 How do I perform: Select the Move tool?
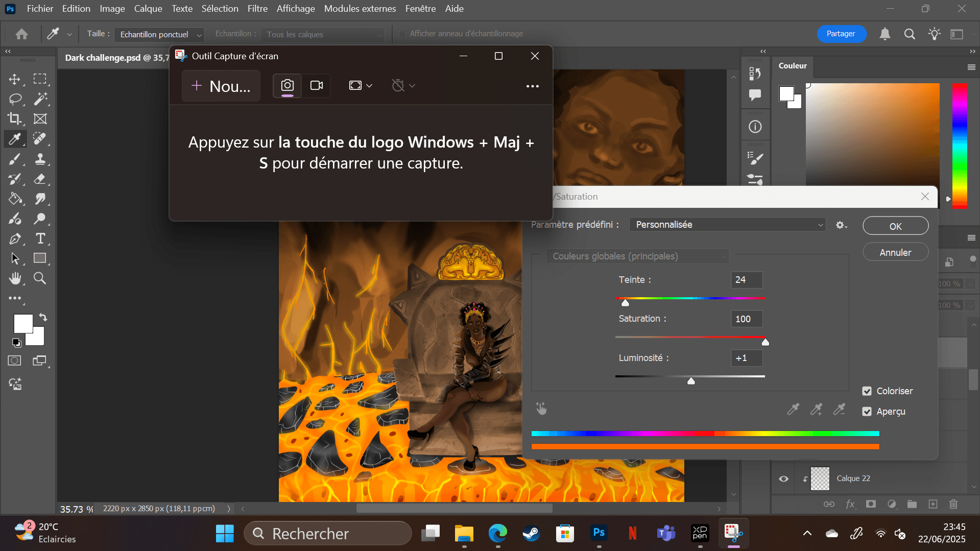15,79
